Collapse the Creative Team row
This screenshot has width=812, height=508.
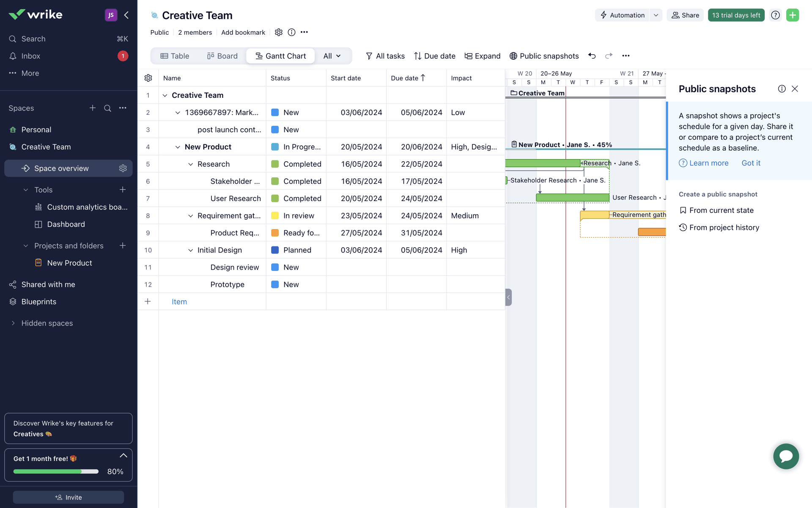point(165,95)
